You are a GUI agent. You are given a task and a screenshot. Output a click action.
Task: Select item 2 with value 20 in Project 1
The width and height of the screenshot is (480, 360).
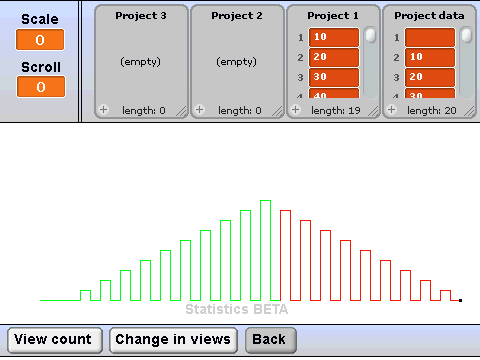point(334,57)
